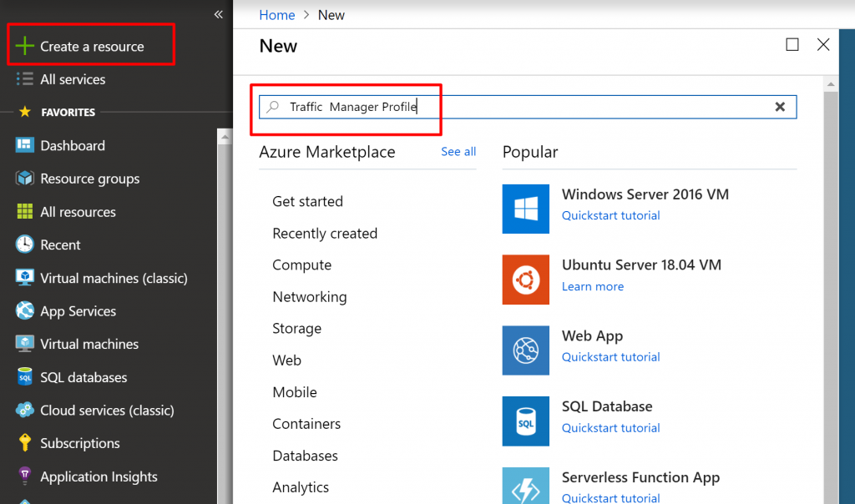Click the Web App title
This screenshot has height=504, width=855.
pyautogui.click(x=592, y=336)
